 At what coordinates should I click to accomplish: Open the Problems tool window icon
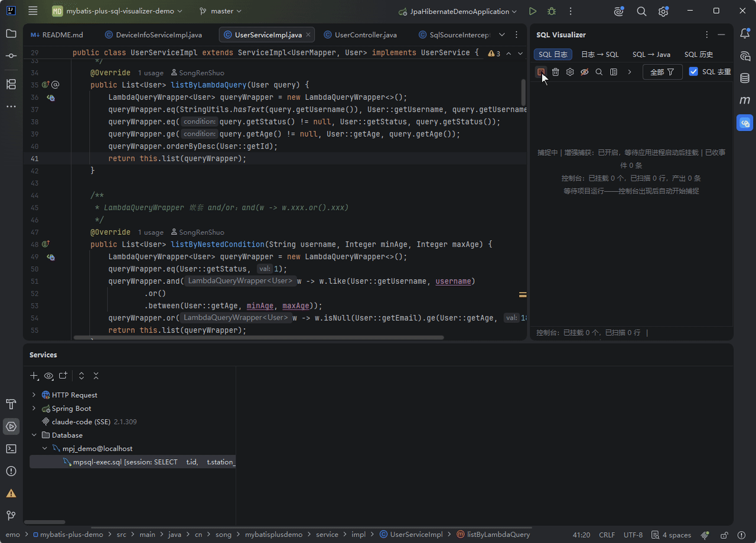[x=11, y=471]
